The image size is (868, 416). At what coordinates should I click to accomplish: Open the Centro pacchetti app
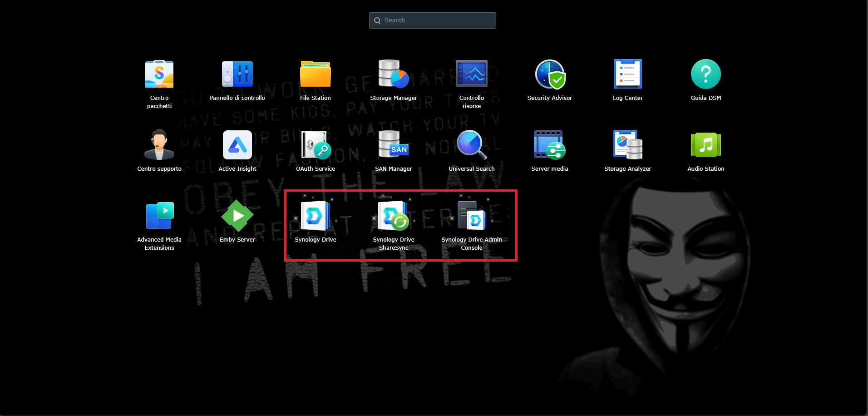159,74
